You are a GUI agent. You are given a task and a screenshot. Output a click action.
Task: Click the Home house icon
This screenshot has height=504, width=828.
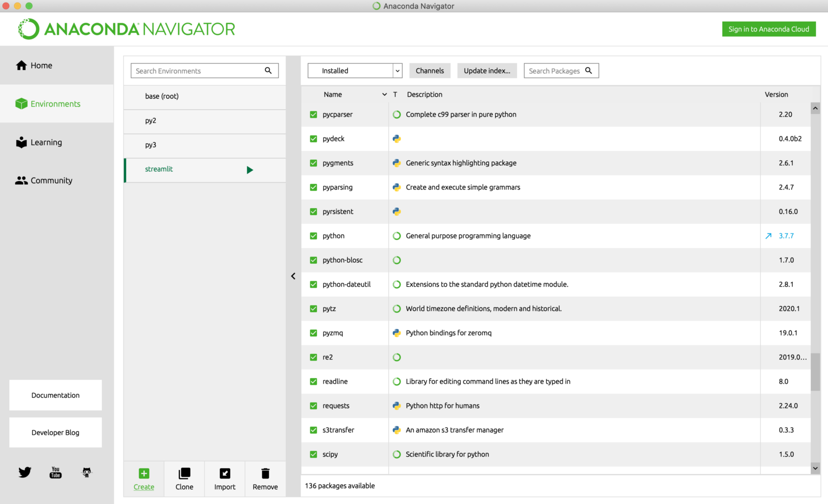coord(21,65)
